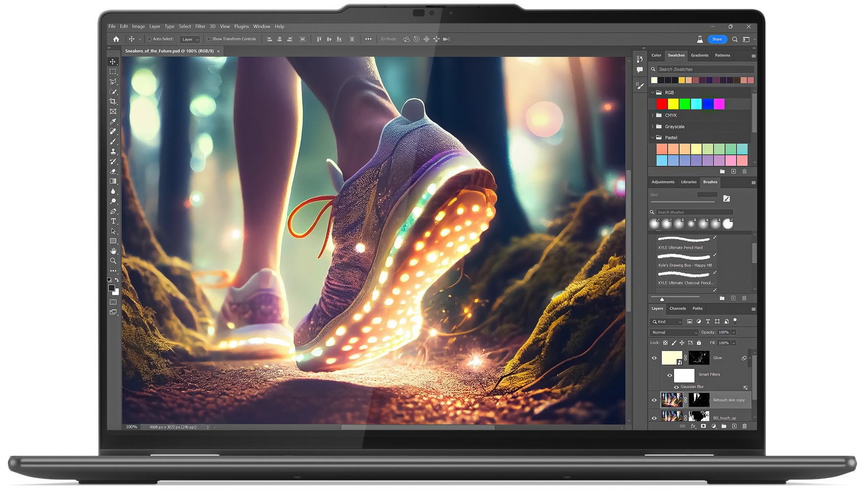Screen dimensions: 868x500
Task: Hide the Retouch skin copy layer
Action: tap(654, 400)
